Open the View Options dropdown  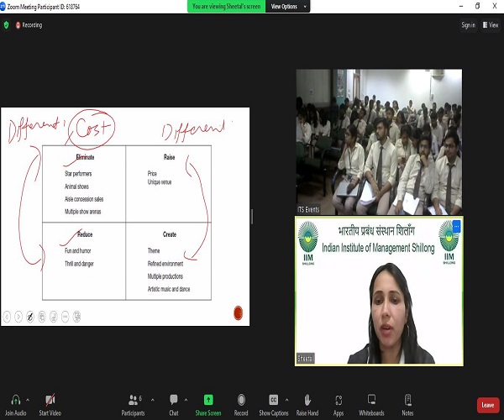pyautogui.click(x=287, y=7)
